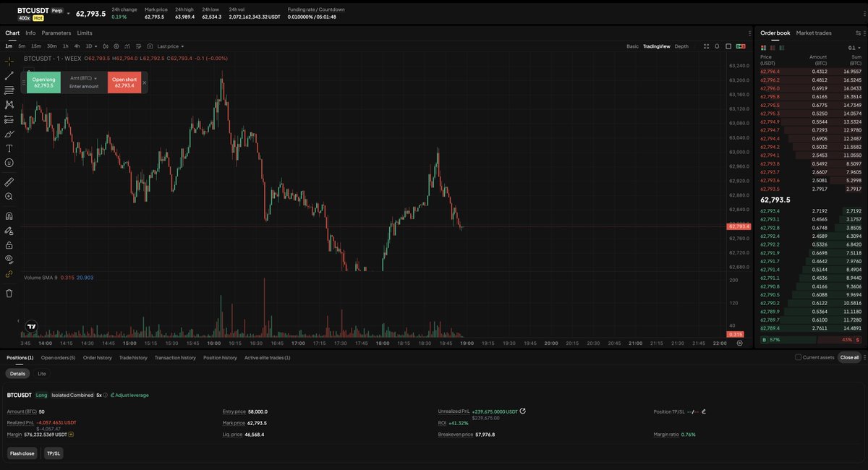
Task: Select the 15m timeframe
Action: point(36,46)
